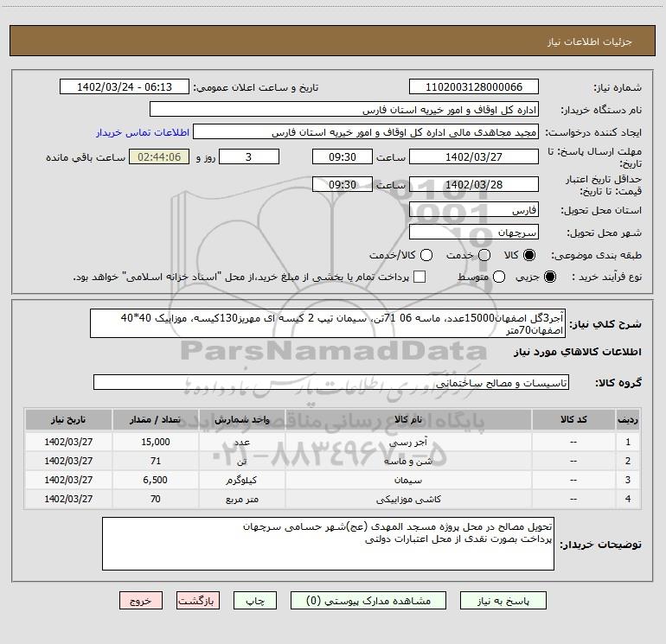Select the کالا radio button
666x644 pixels.
pos(529,255)
